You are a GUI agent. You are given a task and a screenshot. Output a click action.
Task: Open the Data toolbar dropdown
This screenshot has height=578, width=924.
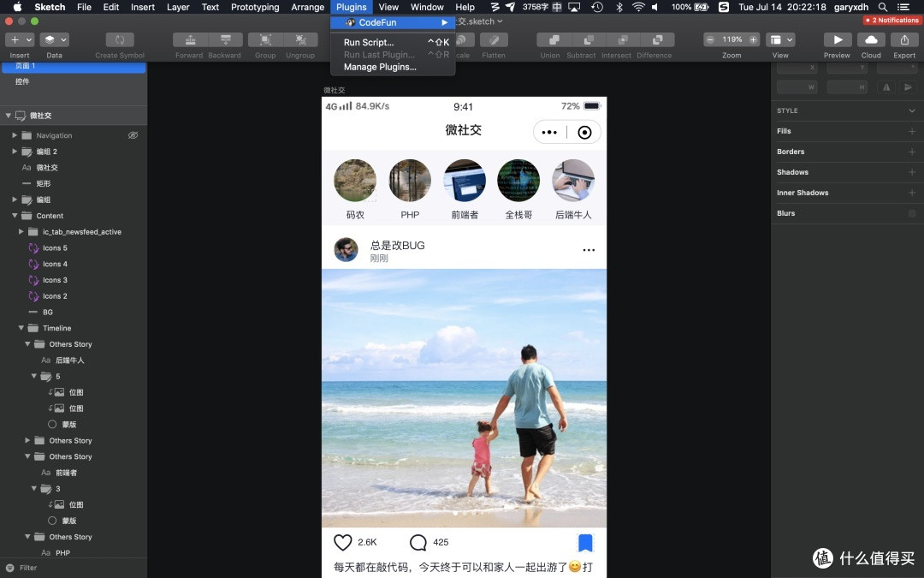(54, 39)
